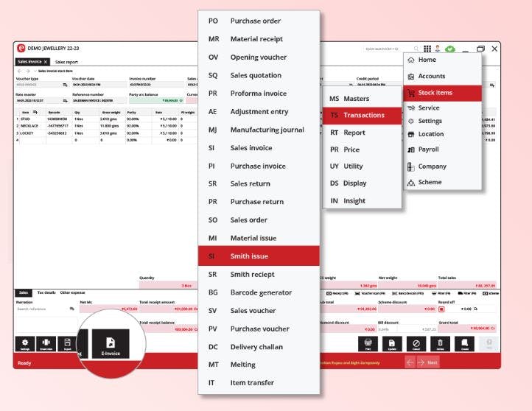Click the search magnifier icon in title bar
The height and width of the screenshot is (411, 532).
tap(416, 49)
